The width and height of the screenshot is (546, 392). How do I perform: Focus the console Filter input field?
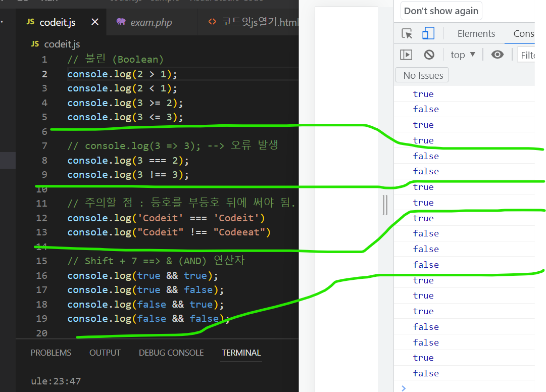click(x=526, y=55)
